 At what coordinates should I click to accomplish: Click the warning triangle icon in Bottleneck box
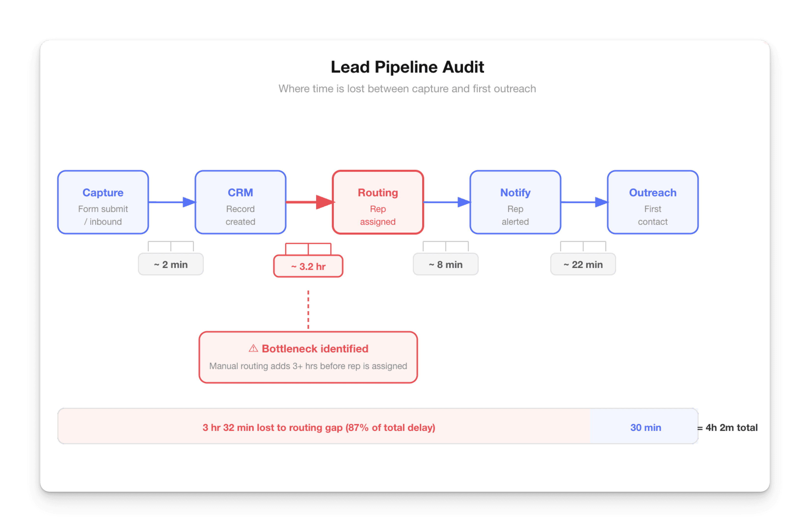253,348
